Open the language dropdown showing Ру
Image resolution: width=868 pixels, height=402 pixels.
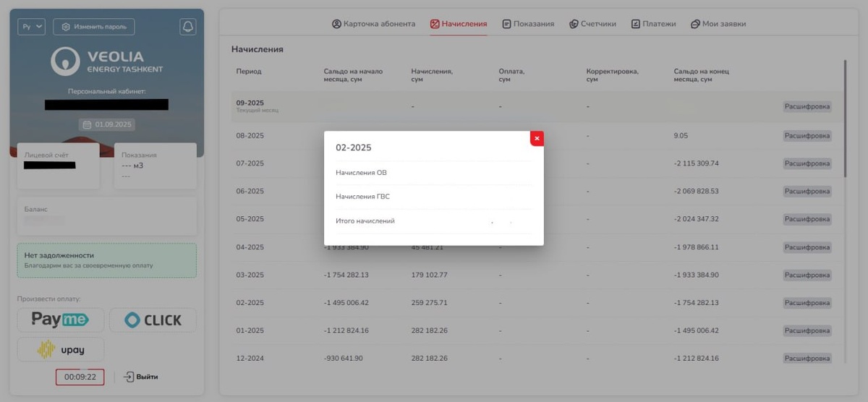pos(32,27)
